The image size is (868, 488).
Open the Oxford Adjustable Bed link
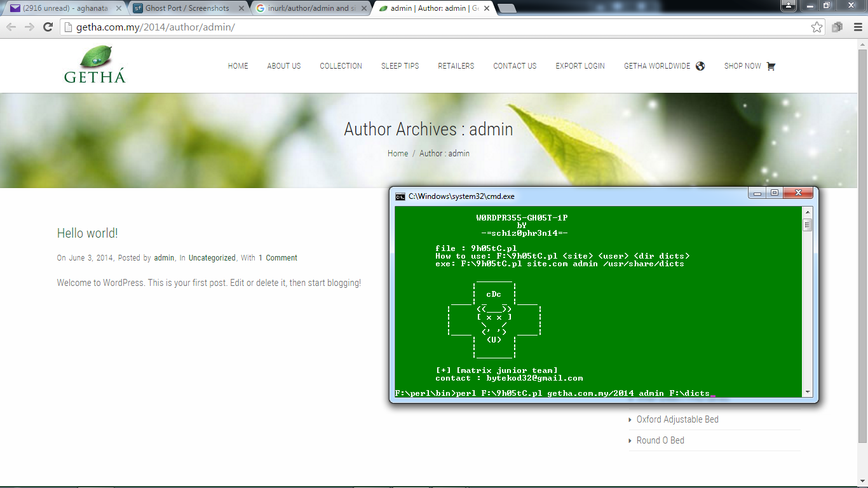tap(677, 419)
